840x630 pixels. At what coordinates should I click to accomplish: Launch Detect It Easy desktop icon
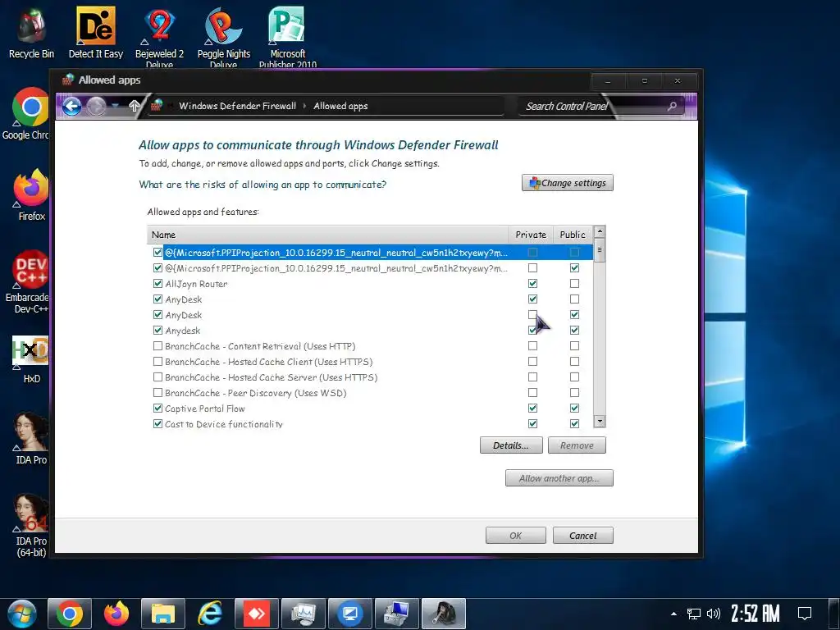95,33
